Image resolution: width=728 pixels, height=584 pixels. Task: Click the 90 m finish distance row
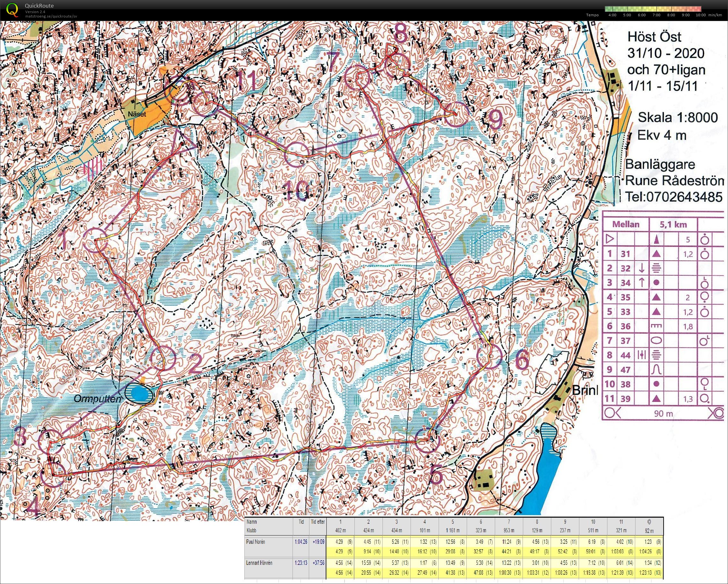[x=664, y=413]
